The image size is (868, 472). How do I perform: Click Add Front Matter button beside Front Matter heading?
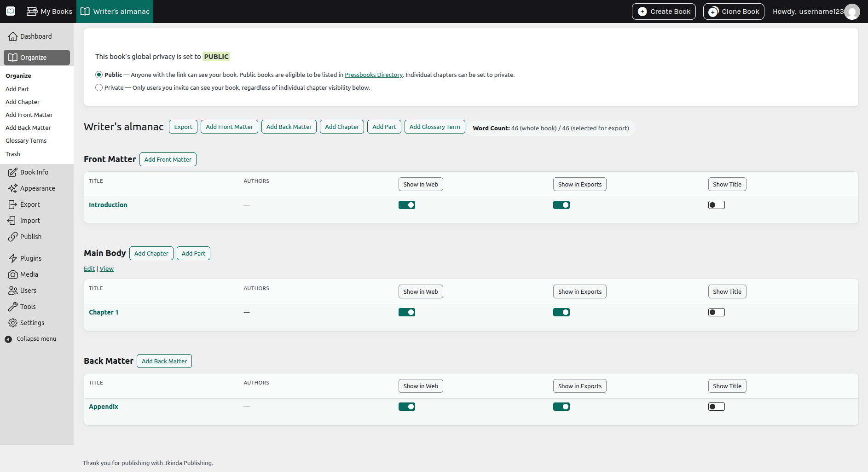168,159
